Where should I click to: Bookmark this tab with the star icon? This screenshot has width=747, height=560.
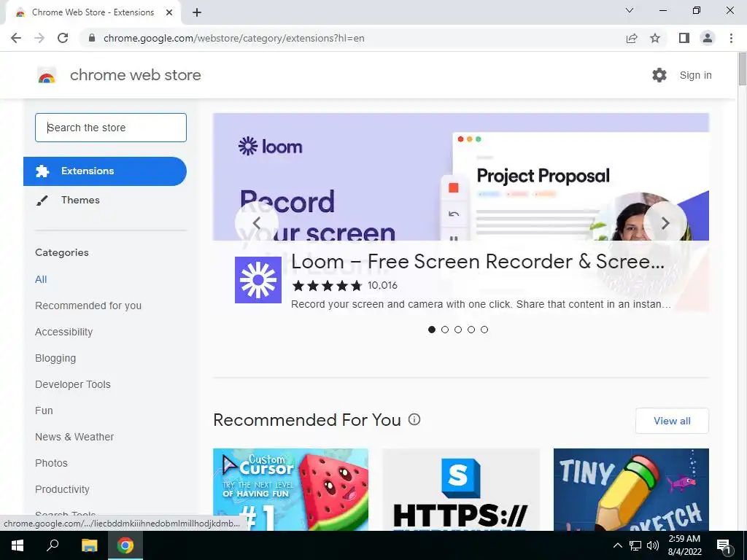pos(655,38)
